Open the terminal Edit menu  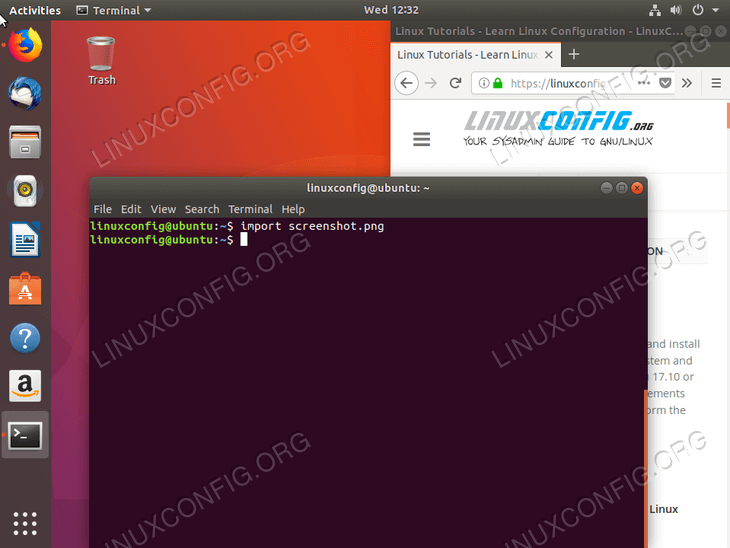131,210
